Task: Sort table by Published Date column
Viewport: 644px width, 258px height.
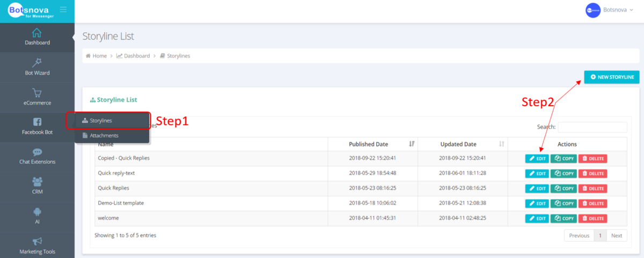Action: (411, 144)
